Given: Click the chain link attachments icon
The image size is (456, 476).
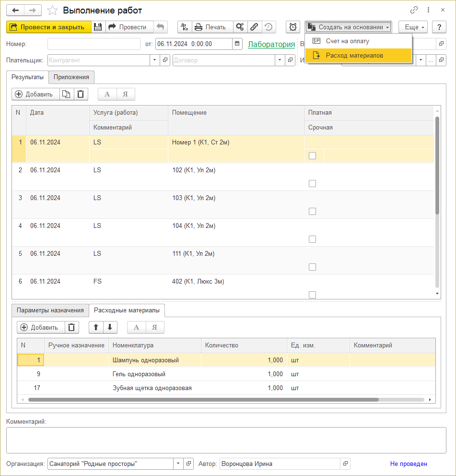Looking at the screenshot, I should coord(255,27).
